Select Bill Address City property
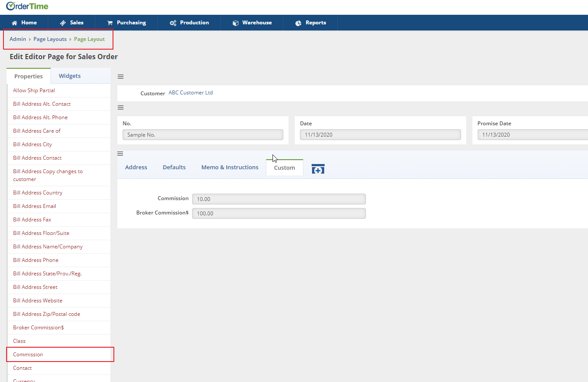 pyautogui.click(x=59, y=144)
